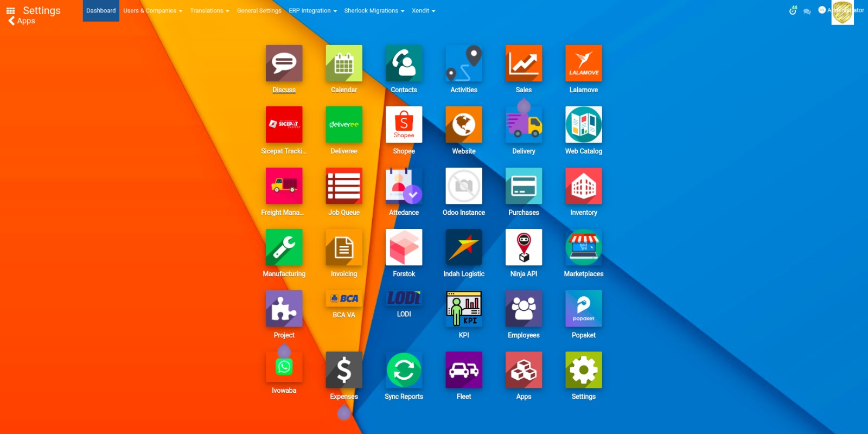Open the Odoo Instance app tile
Viewport: 868px width, 434px height.
coord(464,186)
